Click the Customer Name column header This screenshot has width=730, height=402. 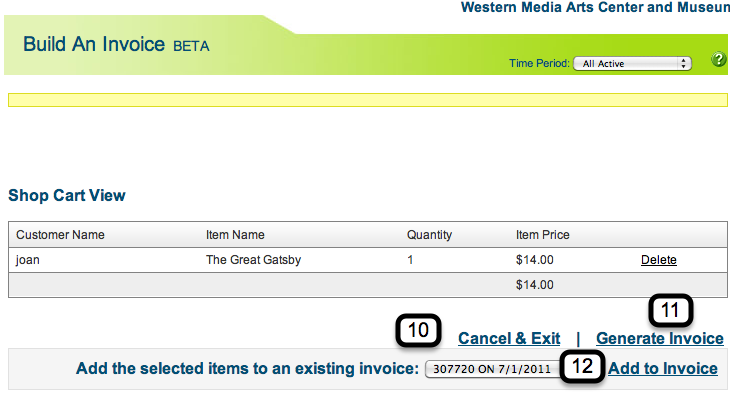coord(60,235)
